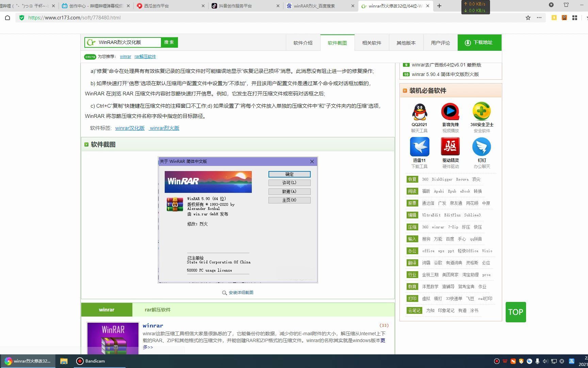Click the office link in 办公 row
Image resolution: width=588 pixels, height=368 pixels.
pyautogui.click(x=428, y=251)
